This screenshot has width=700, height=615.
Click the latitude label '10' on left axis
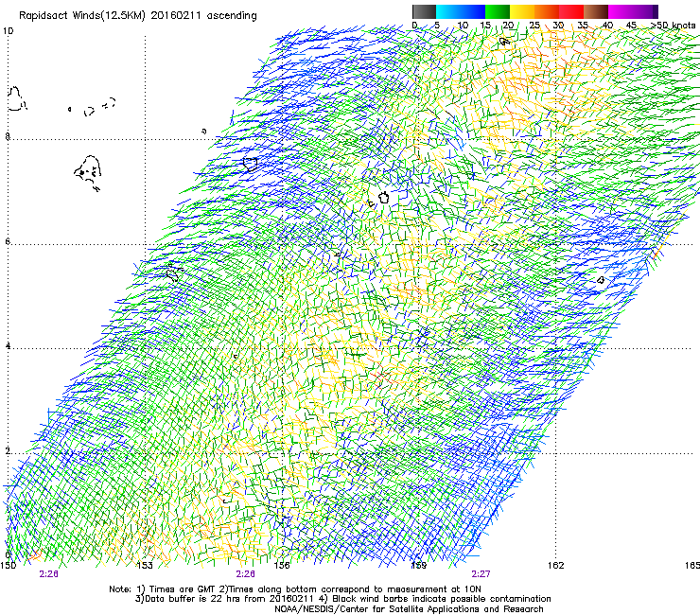click(x=8, y=31)
